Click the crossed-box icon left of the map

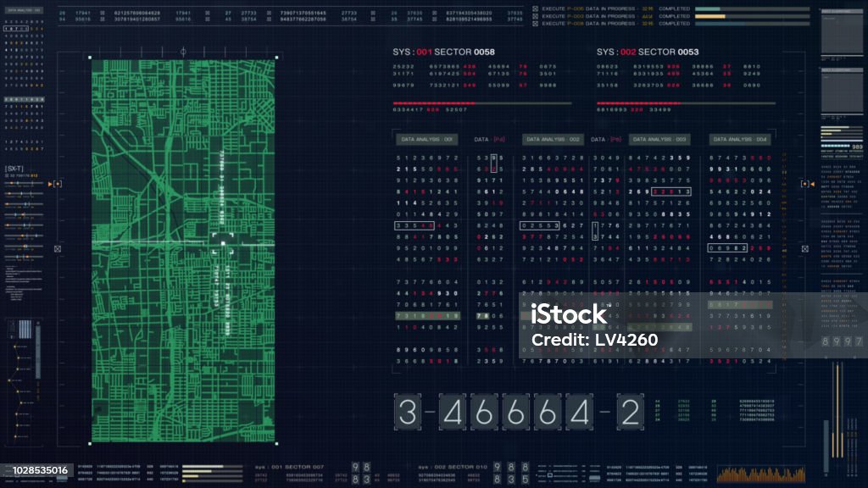(x=58, y=249)
